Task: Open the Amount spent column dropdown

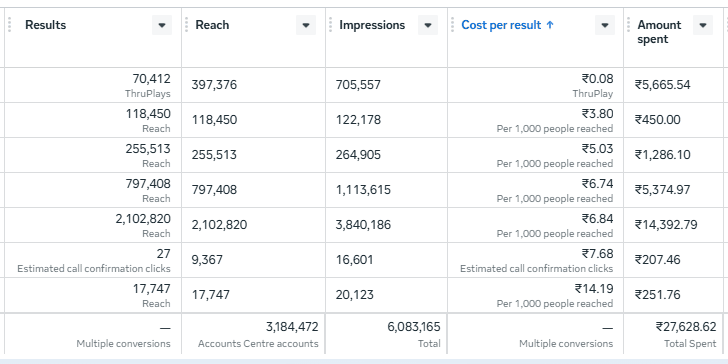Action: (703, 25)
